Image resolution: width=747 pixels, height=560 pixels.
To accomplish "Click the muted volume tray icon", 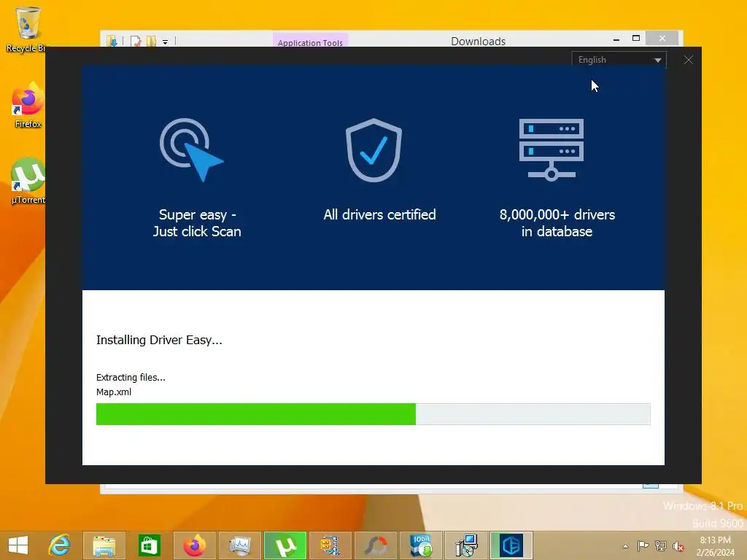I will click(678, 546).
